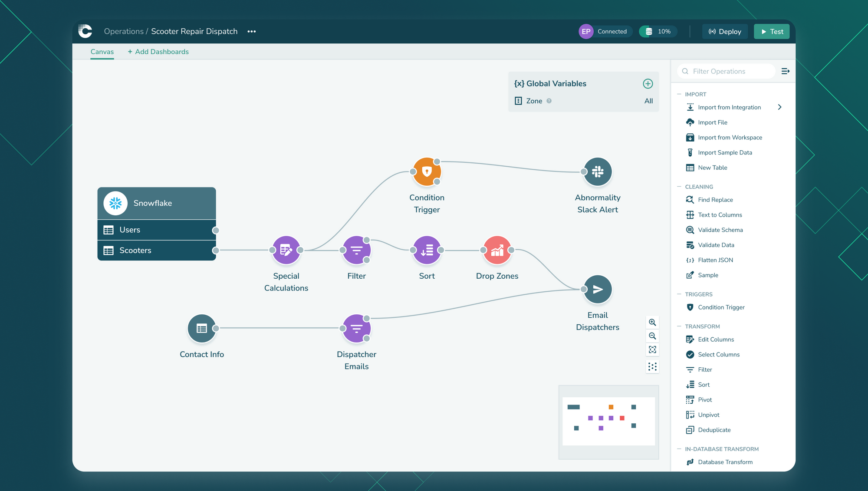
Task: Click the Contact Info table node
Action: point(202,328)
